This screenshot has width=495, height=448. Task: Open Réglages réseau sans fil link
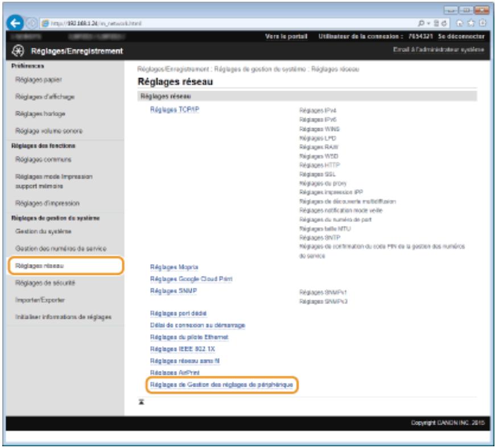[185, 361]
